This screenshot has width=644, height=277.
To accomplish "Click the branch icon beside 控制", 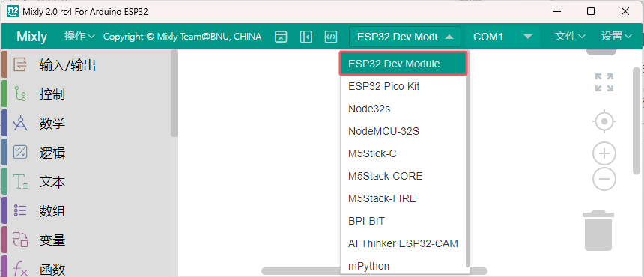I will pyautogui.click(x=20, y=94).
